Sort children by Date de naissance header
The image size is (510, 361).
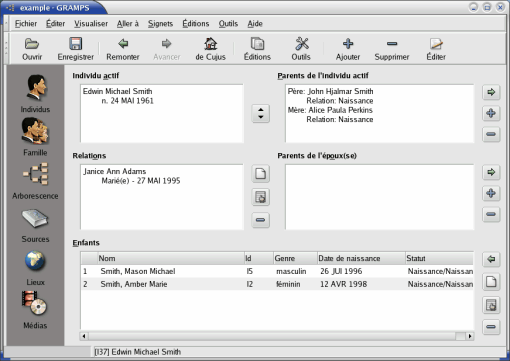(361, 258)
